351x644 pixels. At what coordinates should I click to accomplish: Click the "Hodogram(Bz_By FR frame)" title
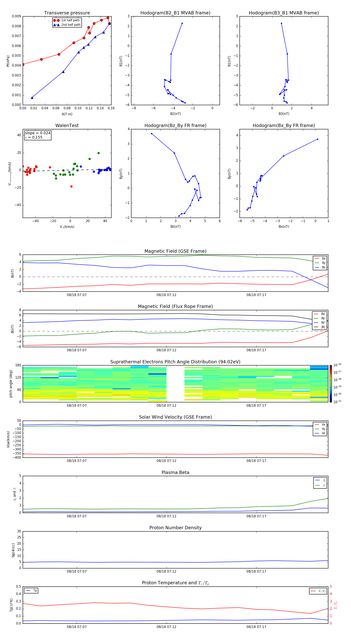[175, 125]
